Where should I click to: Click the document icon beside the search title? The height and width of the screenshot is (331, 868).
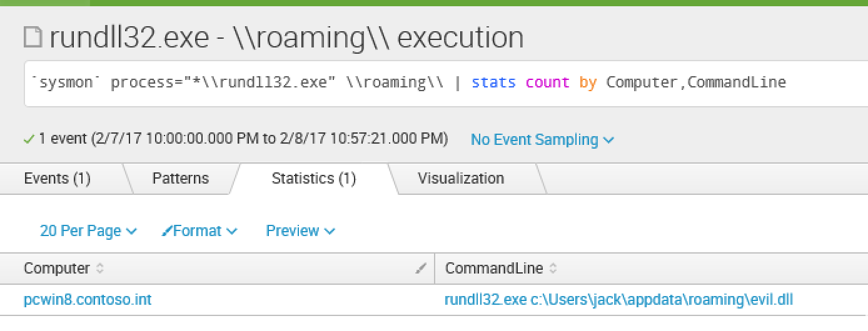coord(34,38)
